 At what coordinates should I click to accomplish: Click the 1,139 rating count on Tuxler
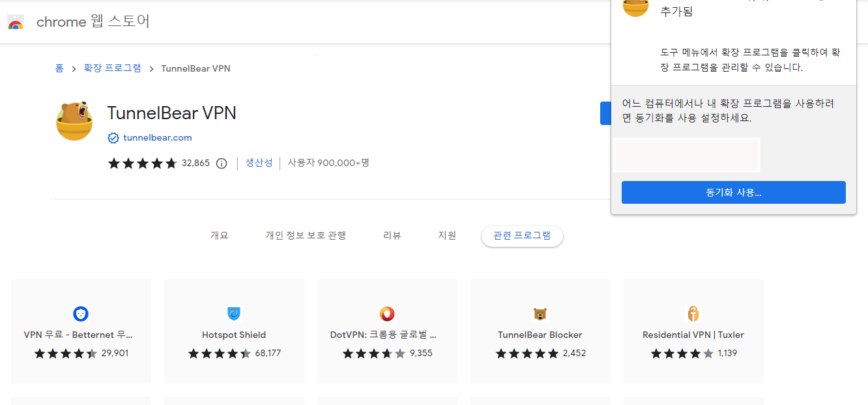[x=727, y=354]
